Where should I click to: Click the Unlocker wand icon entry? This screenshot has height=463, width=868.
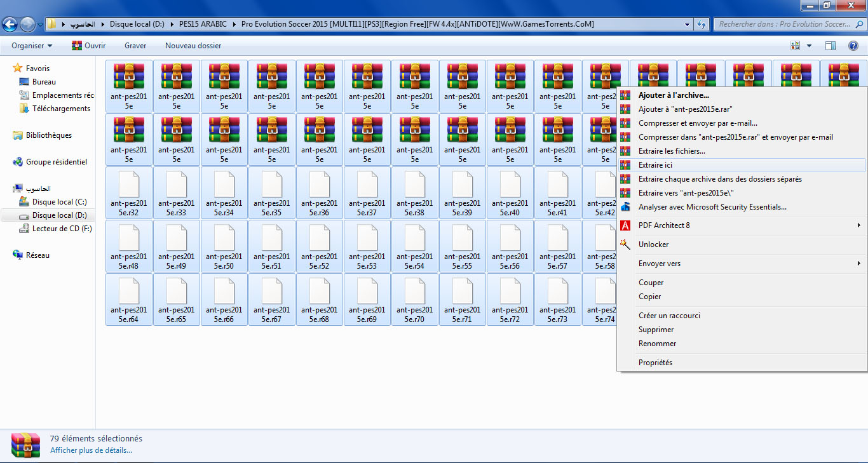click(x=653, y=245)
